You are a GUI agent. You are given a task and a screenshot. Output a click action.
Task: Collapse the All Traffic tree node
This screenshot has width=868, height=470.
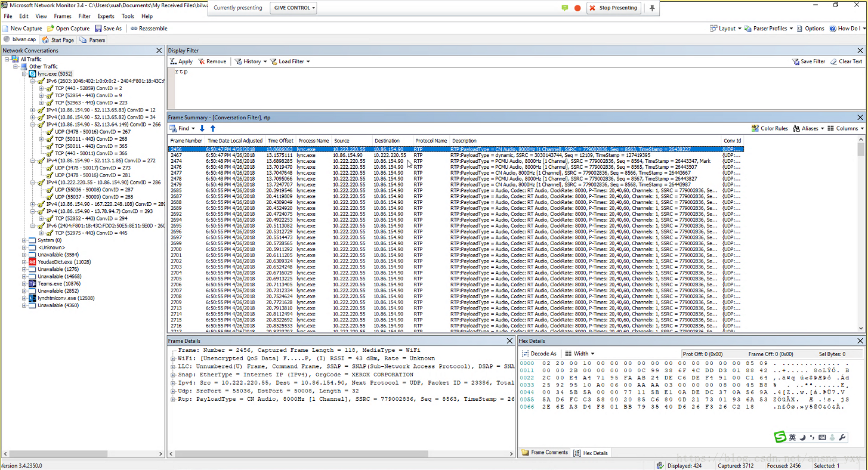[7, 59]
